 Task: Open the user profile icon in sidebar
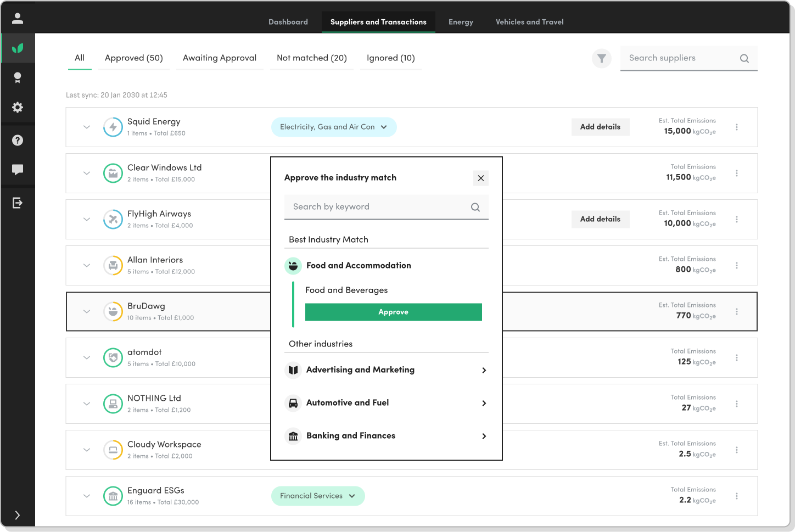click(18, 19)
